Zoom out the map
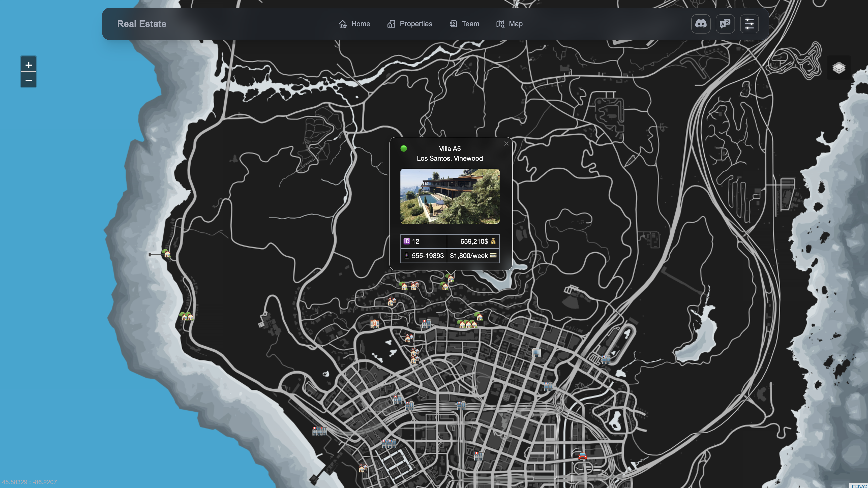Image resolution: width=868 pixels, height=488 pixels. pyautogui.click(x=29, y=80)
